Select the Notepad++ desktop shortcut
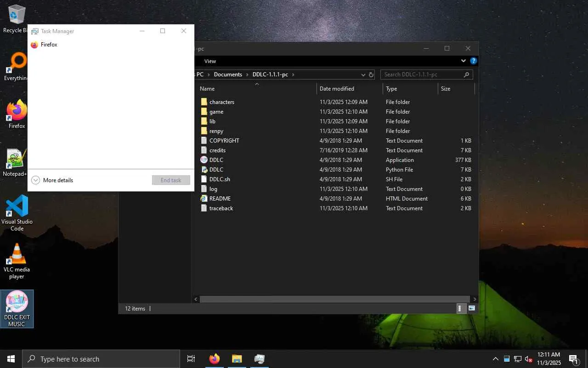Image resolution: width=588 pixels, height=368 pixels. [17, 162]
